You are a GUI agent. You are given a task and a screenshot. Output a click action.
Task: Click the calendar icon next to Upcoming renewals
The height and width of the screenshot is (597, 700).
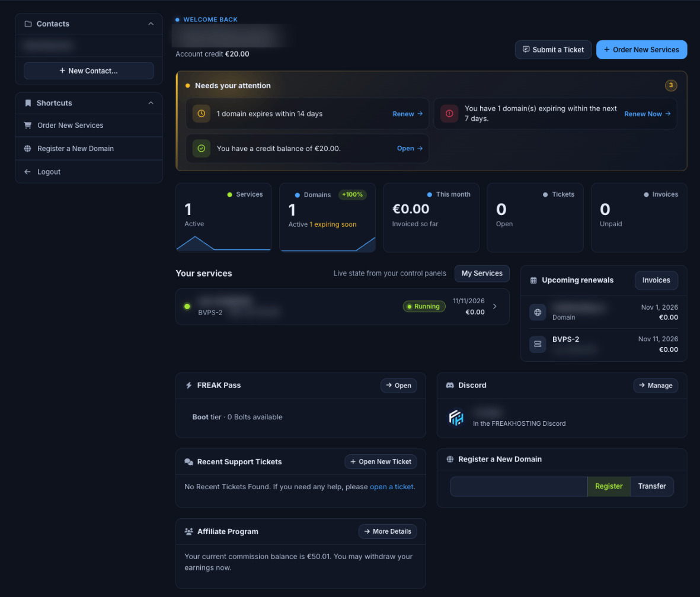(533, 280)
